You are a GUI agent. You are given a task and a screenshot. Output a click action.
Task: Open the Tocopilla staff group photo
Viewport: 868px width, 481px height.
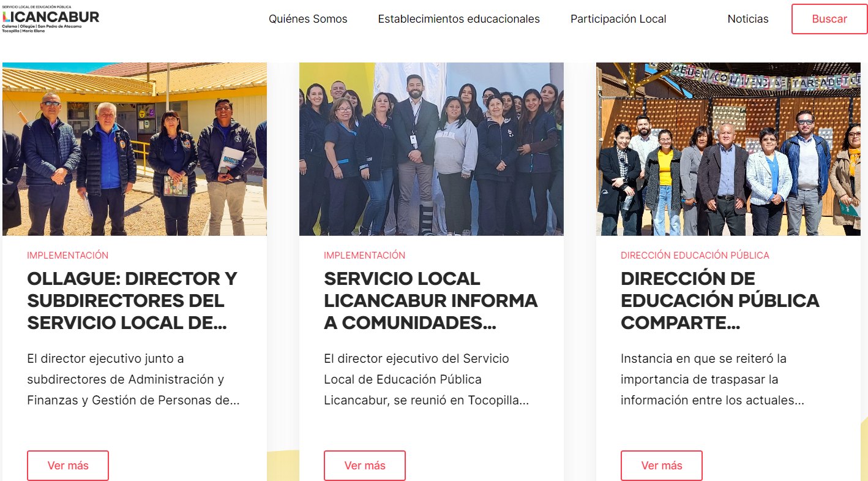[x=432, y=149]
